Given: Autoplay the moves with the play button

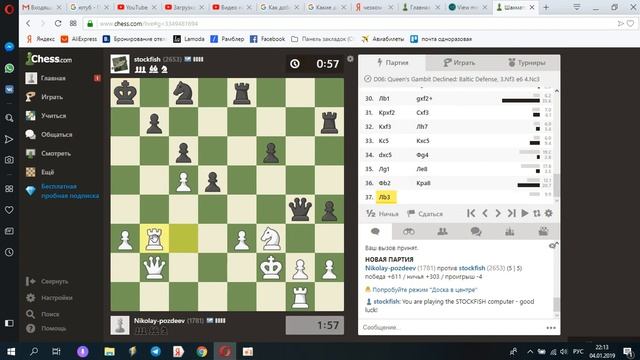Looking at the screenshot, I should pyautogui.click(x=525, y=213).
